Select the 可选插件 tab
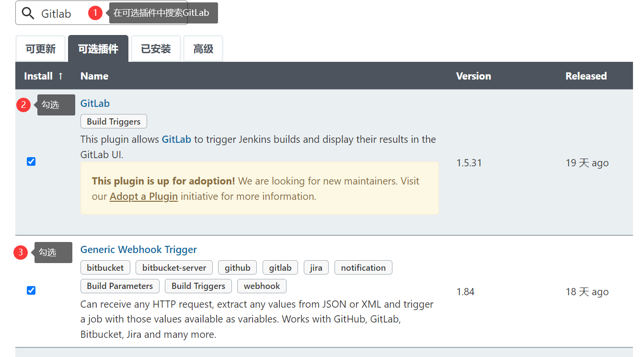Image resolution: width=644 pixels, height=357 pixels. [98, 49]
